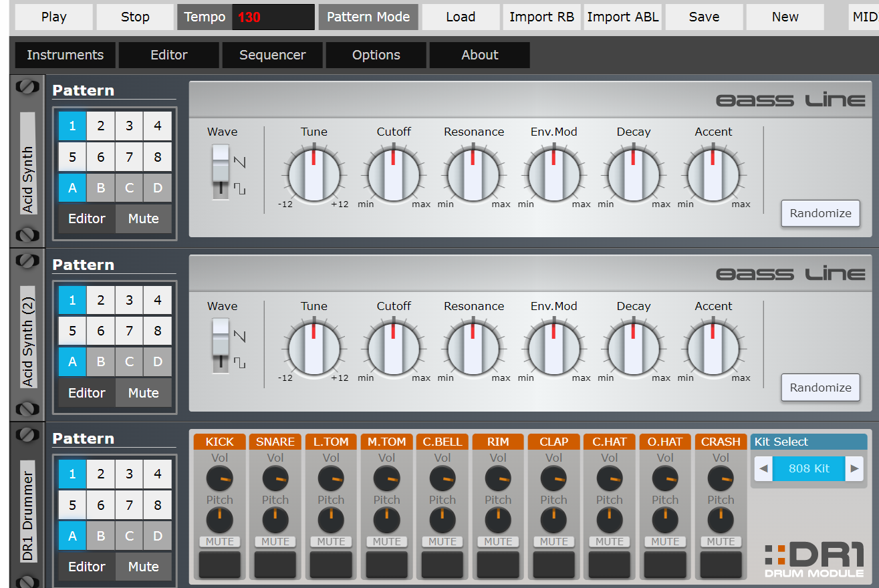Screen dimensions: 879x588
Task: Select pattern 3 on the DR1 Drummer
Action: (129, 474)
